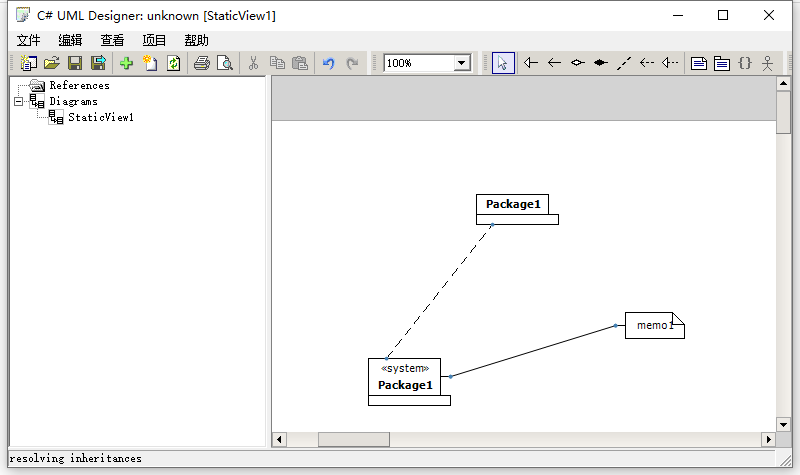800x475 pixels.
Task: Open the 文件 menu
Action: click(x=28, y=40)
